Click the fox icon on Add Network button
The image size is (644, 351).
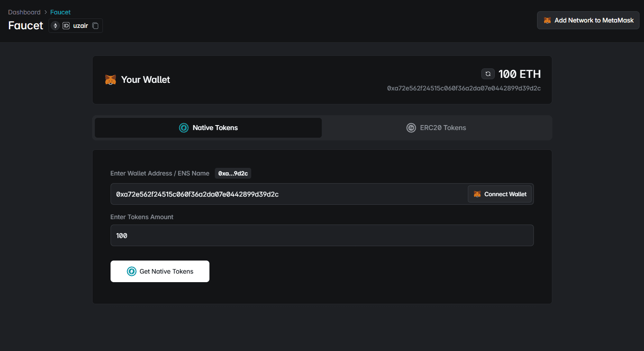(547, 20)
